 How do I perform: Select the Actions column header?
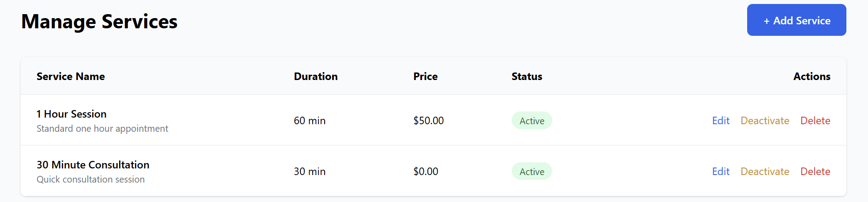click(812, 76)
